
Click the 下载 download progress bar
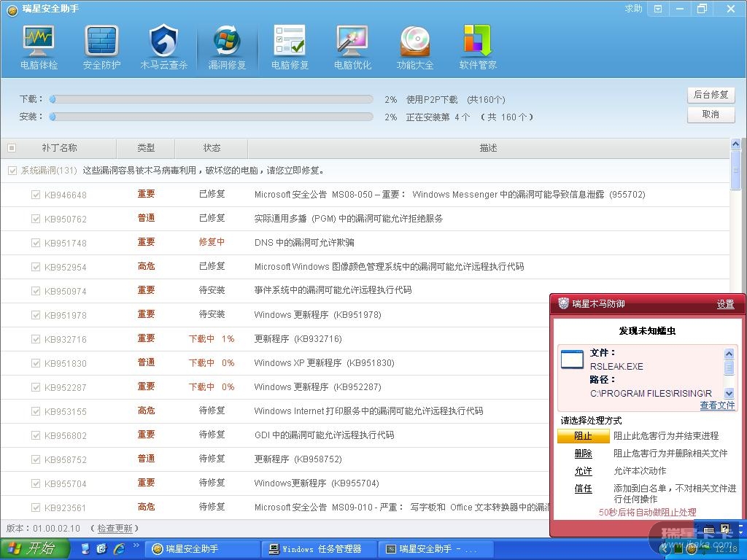(212, 99)
